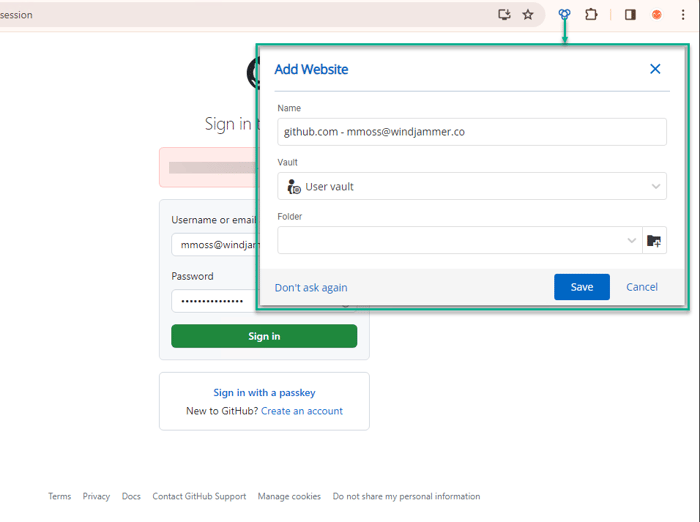Click the GitHub username or email field
Screen dimensions: 700x522
(x=215, y=245)
